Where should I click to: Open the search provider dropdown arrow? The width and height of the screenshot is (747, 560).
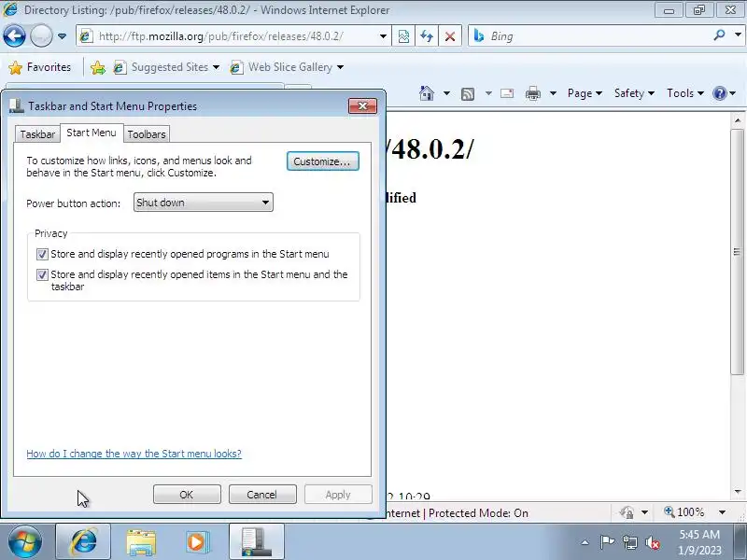tap(738, 35)
